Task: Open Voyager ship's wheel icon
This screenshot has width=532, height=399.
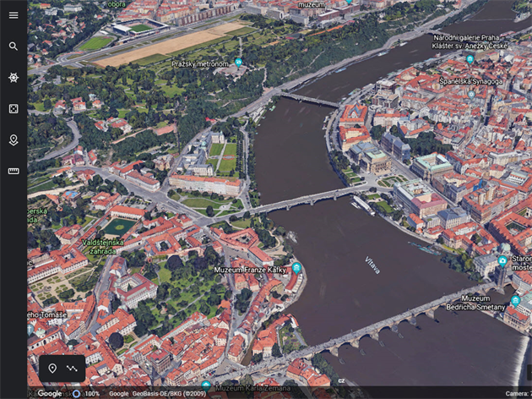Action: tap(14, 78)
